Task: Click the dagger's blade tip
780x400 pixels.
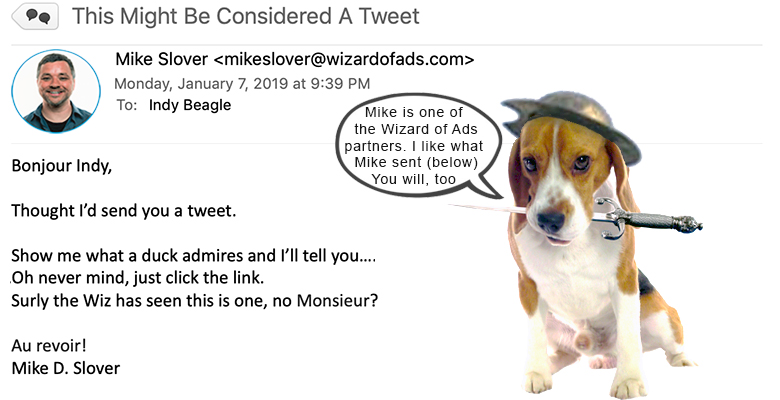Action: pyautogui.click(x=455, y=205)
